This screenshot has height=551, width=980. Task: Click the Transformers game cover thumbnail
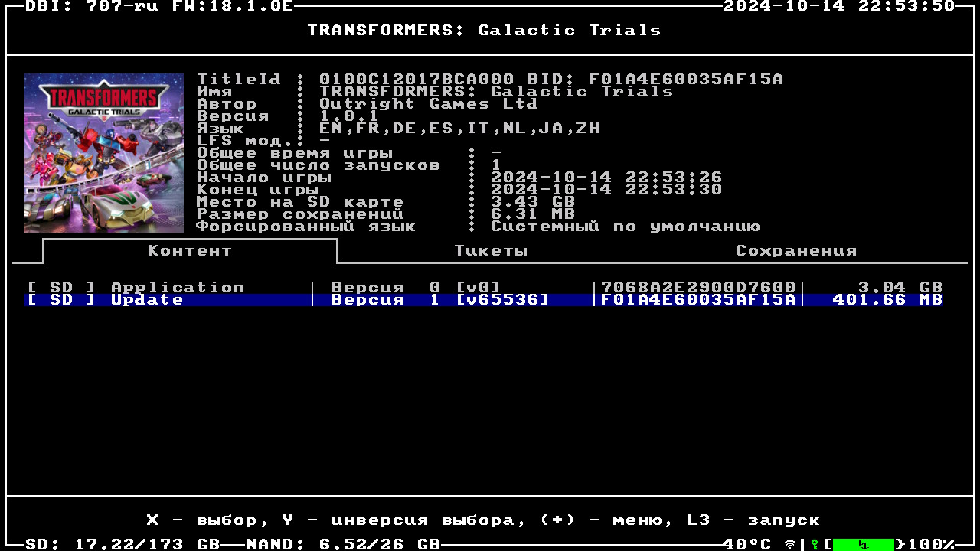click(104, 153)
